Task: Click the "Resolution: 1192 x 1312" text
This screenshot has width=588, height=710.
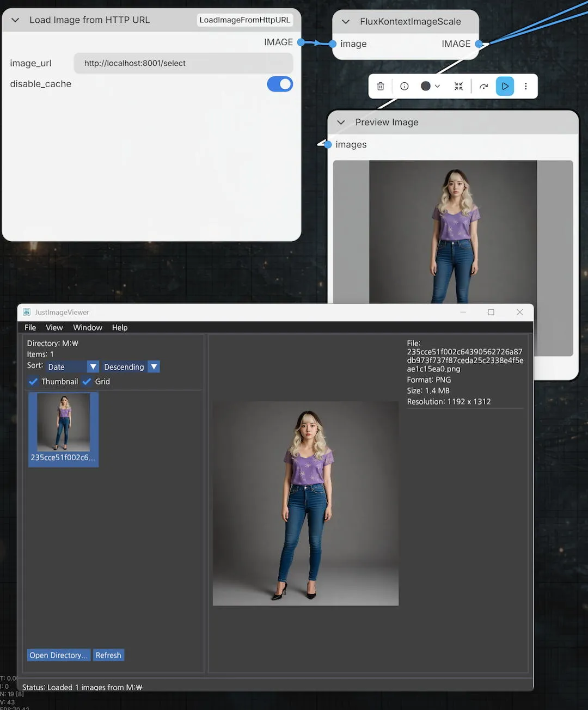Action: (449, 401)
